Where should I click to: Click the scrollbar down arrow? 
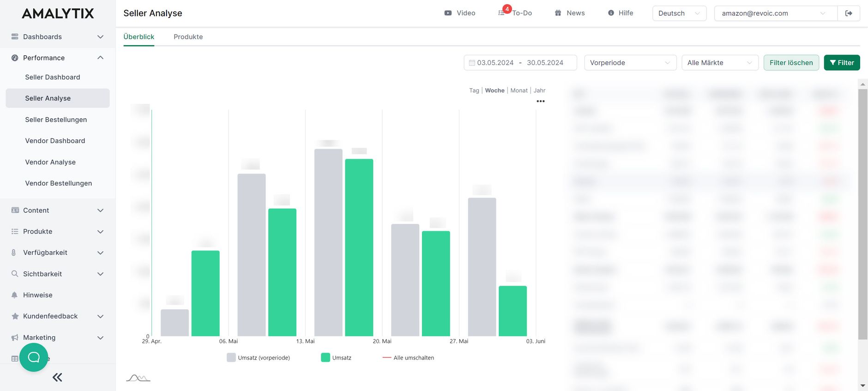[862, 385]
